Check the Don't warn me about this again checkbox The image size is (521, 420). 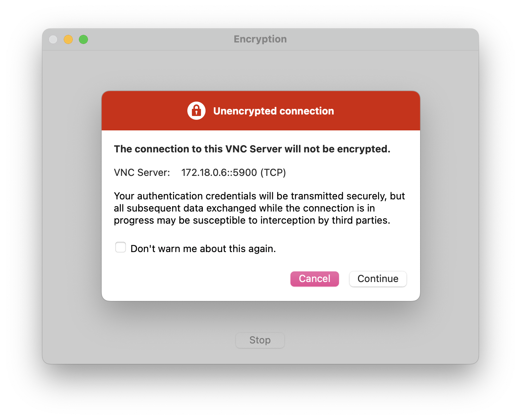coord(120,247)
